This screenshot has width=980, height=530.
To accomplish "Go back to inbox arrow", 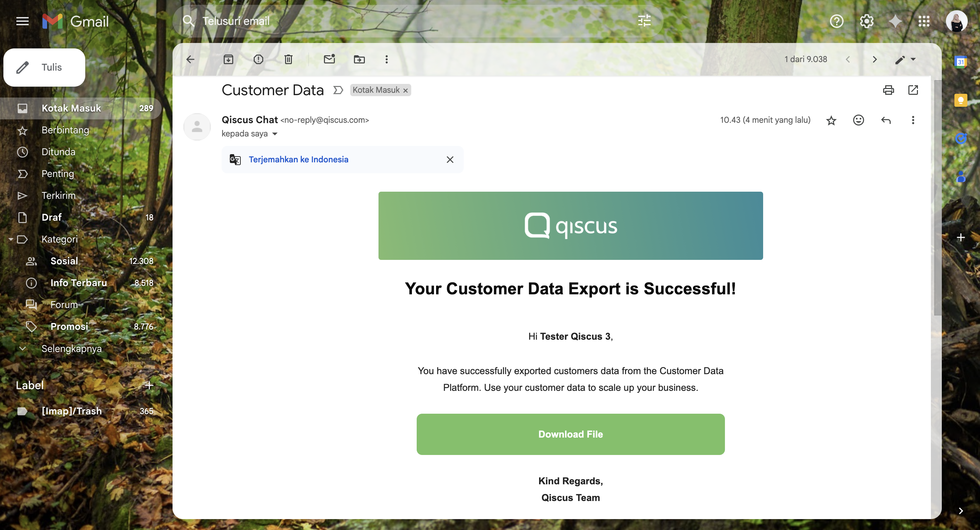I will (x=191, y=59).
